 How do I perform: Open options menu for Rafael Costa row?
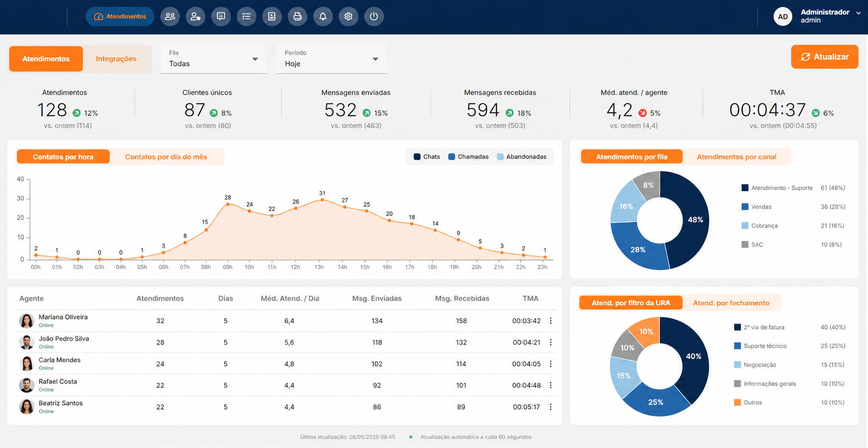click(x=550, y=385)
